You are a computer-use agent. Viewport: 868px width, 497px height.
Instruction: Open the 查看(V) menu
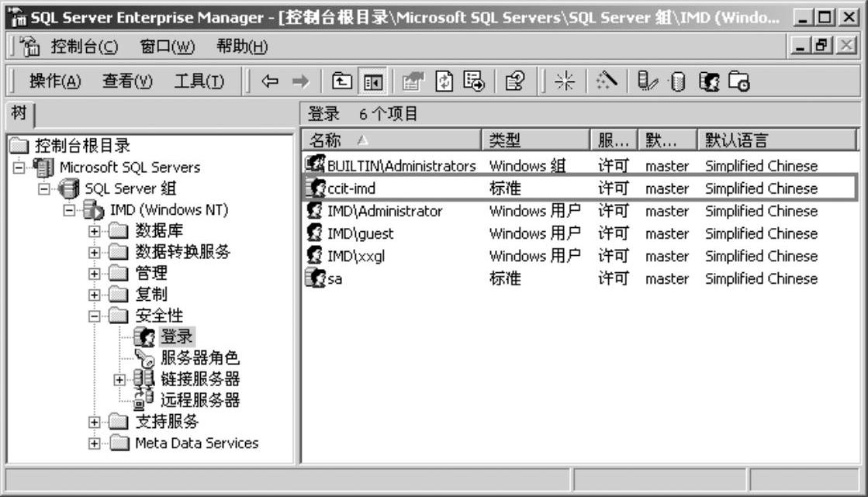(127, 81)
